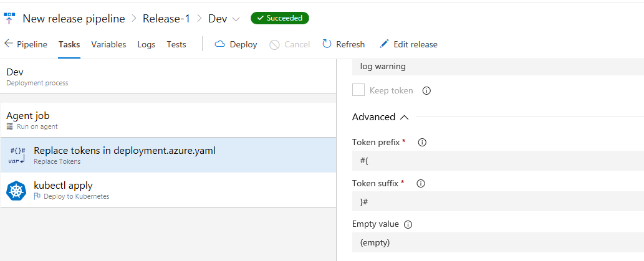Click the info icon next to Token prefix
The height and width of the screenshot is (261, 644).
[422, 143]
